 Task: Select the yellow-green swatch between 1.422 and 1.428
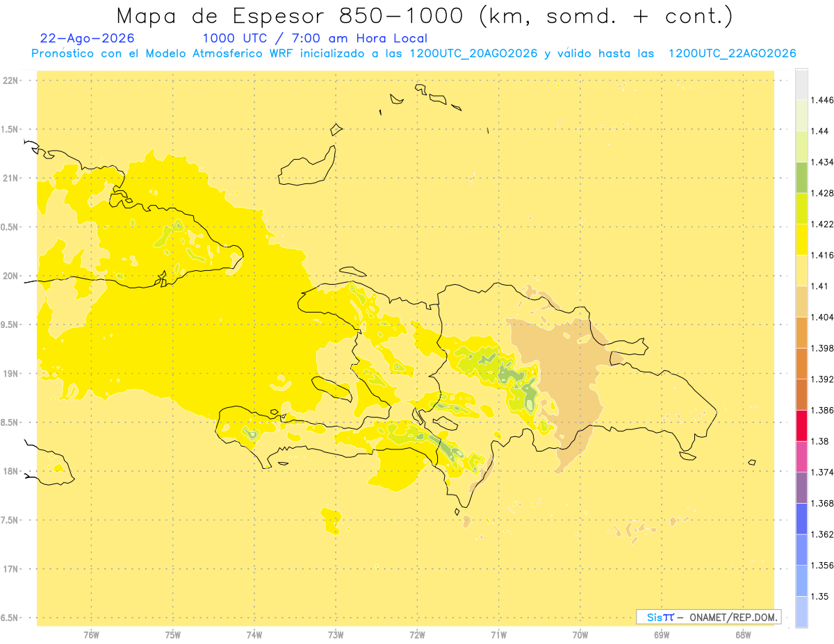[801, 208]
